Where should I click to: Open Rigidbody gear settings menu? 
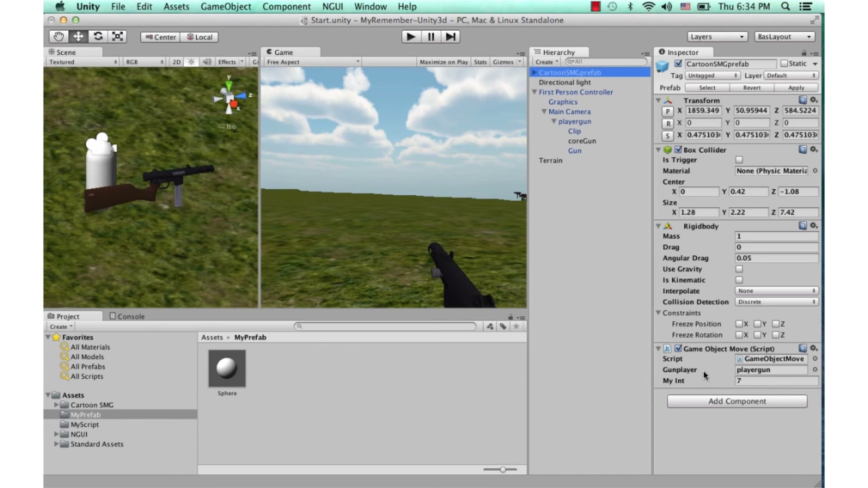[814, 225]
